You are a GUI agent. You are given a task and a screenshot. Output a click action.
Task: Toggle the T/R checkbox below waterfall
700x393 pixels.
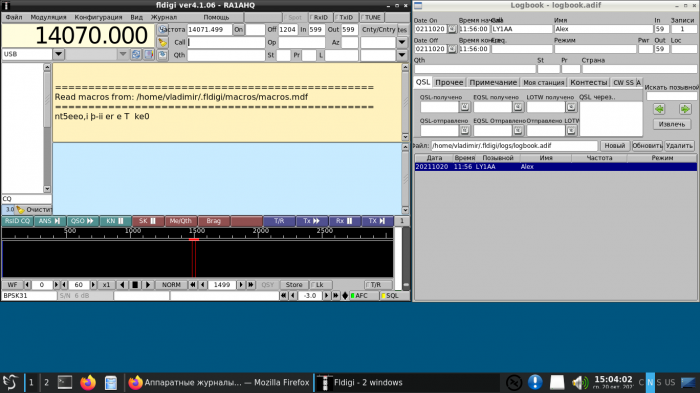(379, 284)
